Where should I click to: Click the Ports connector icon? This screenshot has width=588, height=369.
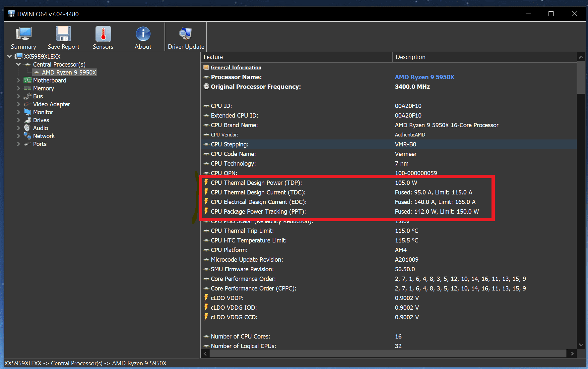coord(28,144)
